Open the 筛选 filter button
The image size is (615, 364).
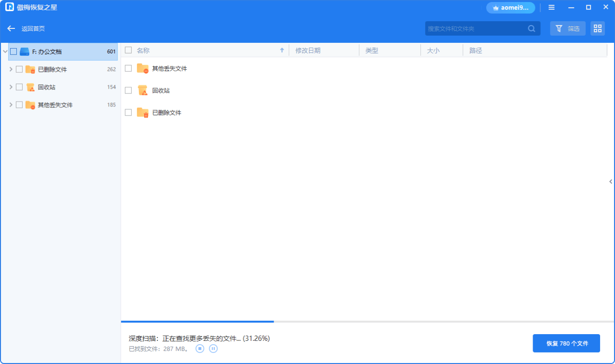tap(567, 28)
